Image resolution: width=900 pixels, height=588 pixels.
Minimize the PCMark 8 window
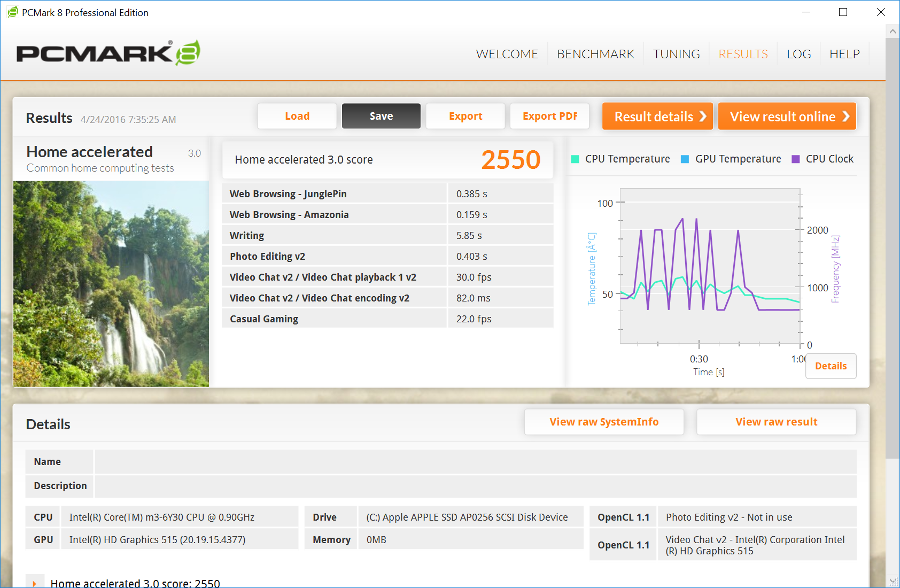pyautogui.click(x=806, y=12)
